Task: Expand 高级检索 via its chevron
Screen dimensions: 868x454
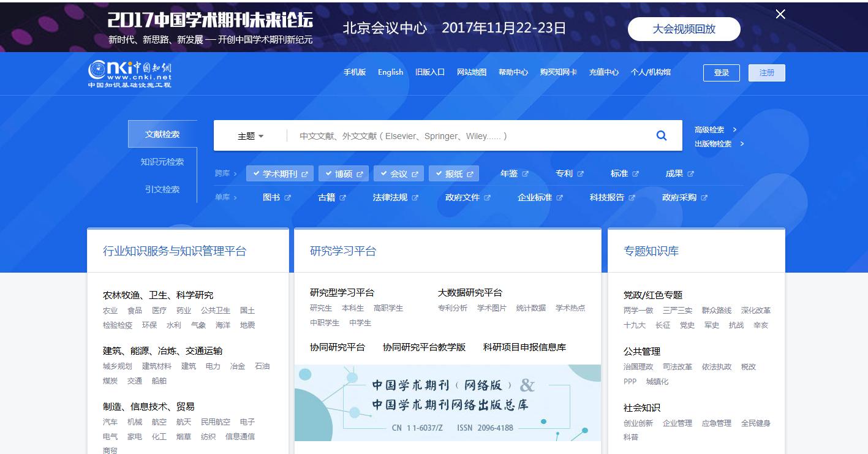Action: pos(734,130)
